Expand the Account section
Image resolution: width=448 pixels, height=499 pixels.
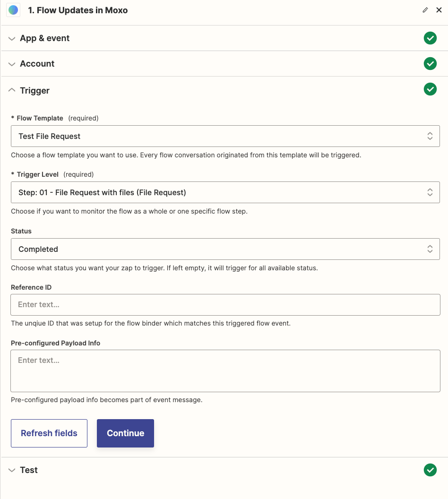12,64
